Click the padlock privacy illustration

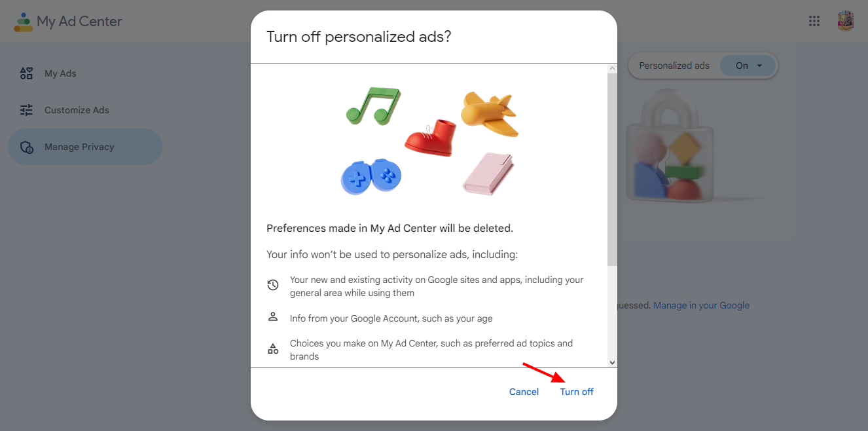click(x=668, y=147)
